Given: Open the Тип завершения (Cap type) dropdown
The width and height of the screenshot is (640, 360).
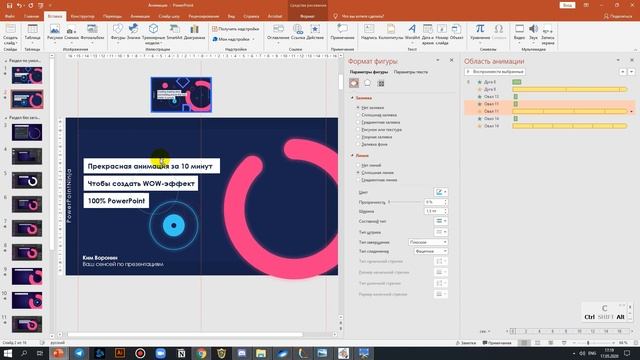Looking at the screenshot, I should (x=427, y=242).
